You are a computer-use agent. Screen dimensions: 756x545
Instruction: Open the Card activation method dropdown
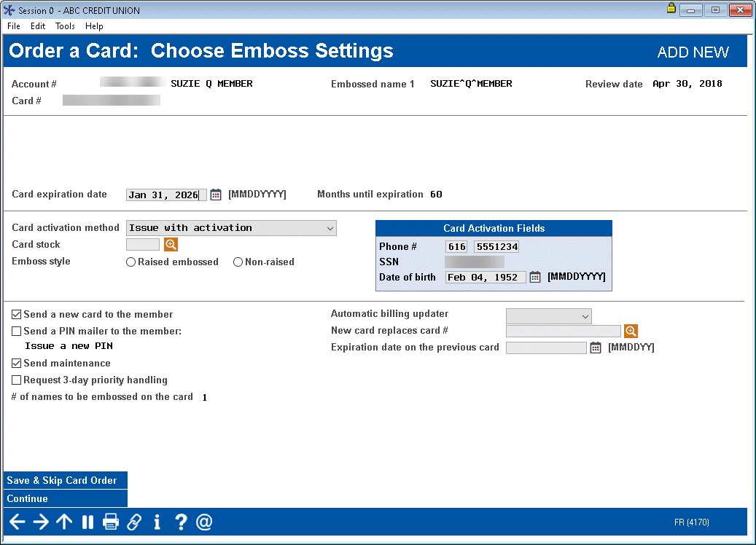[x=330, y=228]
